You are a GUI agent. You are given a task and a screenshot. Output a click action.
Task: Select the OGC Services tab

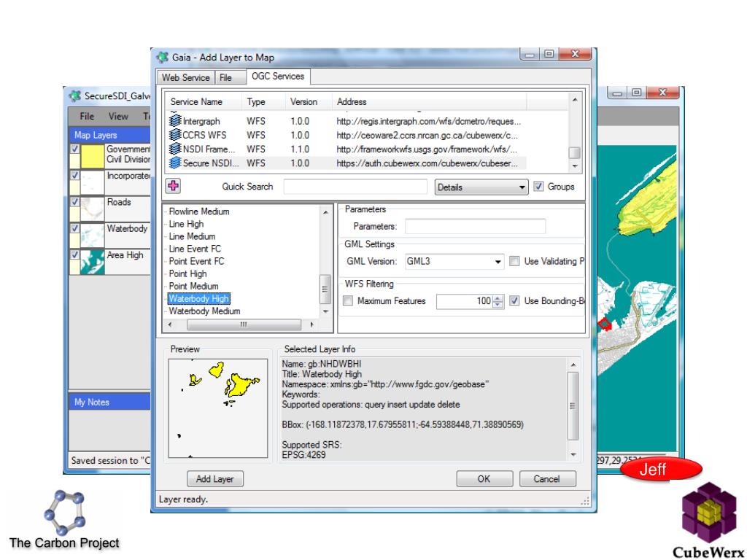coord(278,76)
